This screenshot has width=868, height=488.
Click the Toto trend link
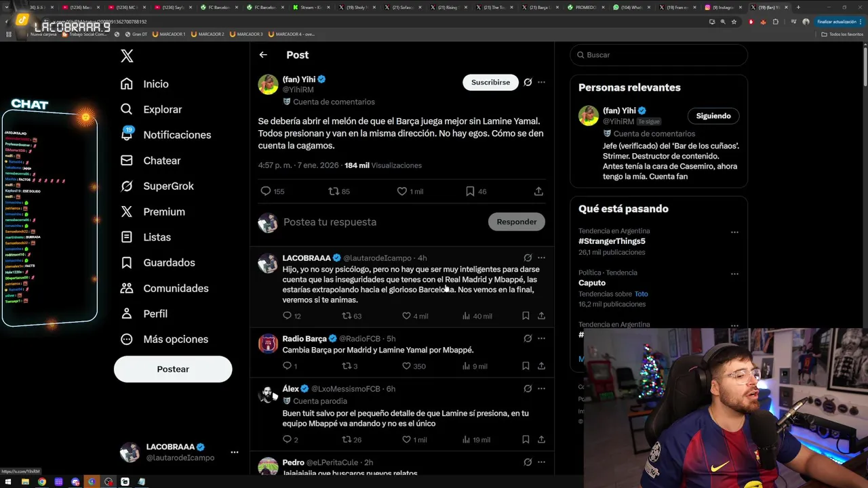click(641, 294)
